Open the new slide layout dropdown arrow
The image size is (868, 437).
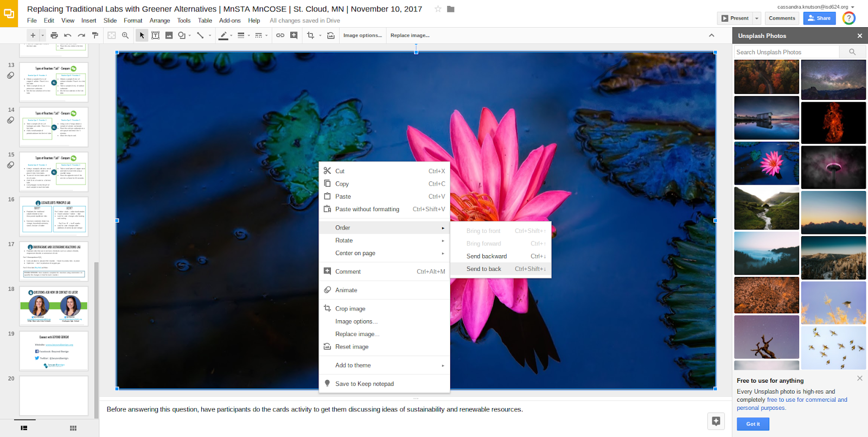[x=43, y=35]
